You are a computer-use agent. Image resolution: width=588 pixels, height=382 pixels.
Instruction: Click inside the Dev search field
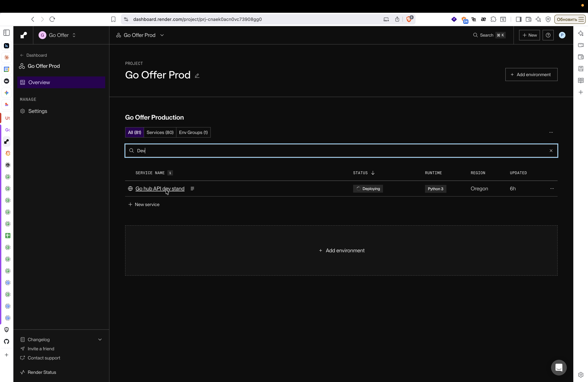tap(341, 151)
